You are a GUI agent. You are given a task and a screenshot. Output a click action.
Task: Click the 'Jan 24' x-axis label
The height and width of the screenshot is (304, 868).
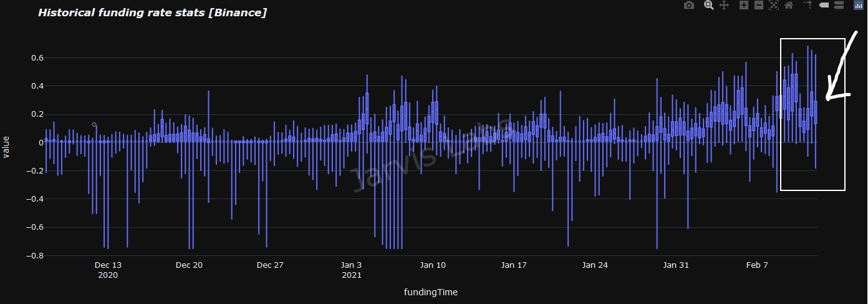tap(595, 265)
